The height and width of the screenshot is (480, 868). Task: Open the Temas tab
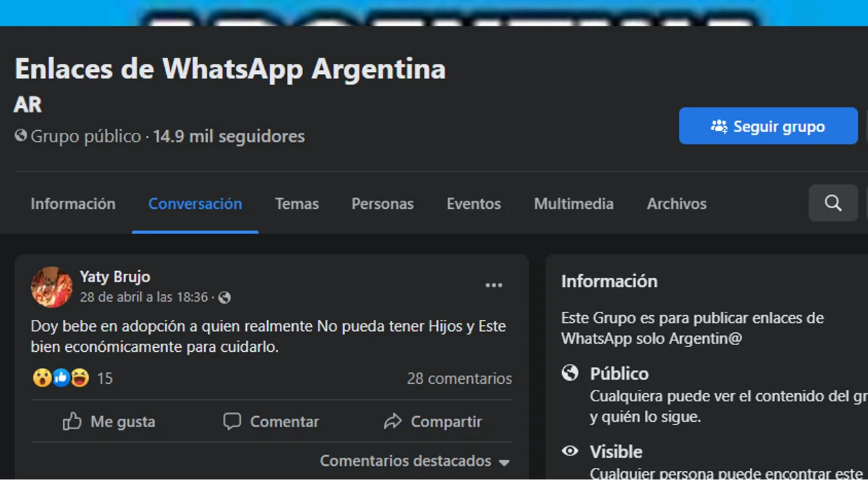pyautogui.click(x=297, y=203)
